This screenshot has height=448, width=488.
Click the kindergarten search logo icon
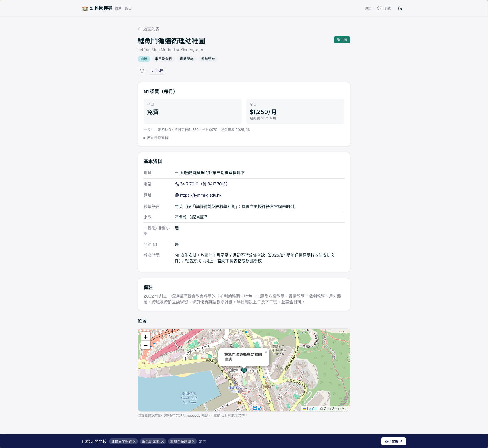click(x=85, y=8)
